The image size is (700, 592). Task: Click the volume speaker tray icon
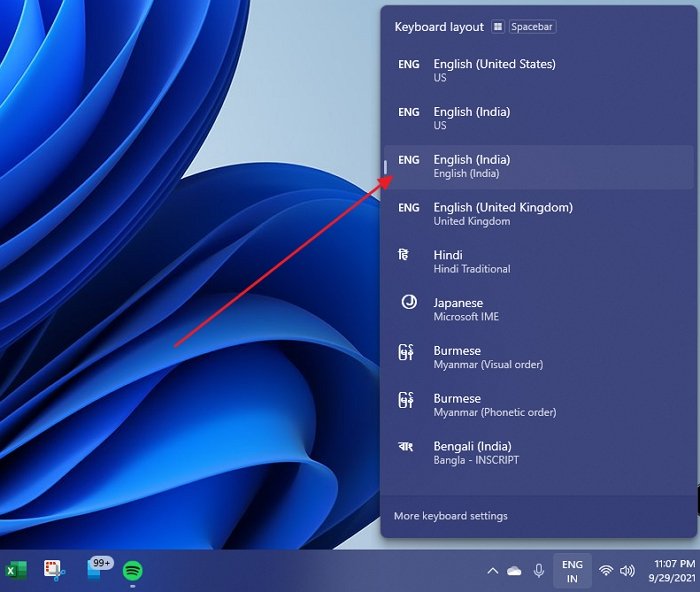[628, 571]
